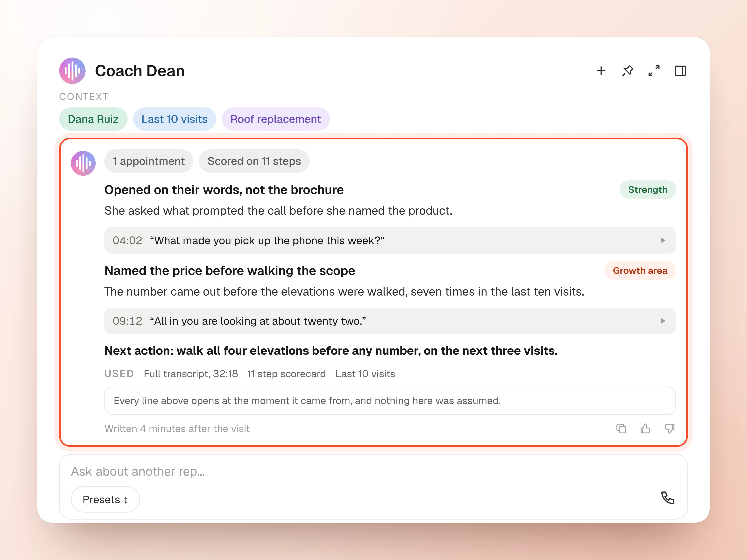
Task: Click "She asked what prompted the call" sentence
Action: [278, 211]
